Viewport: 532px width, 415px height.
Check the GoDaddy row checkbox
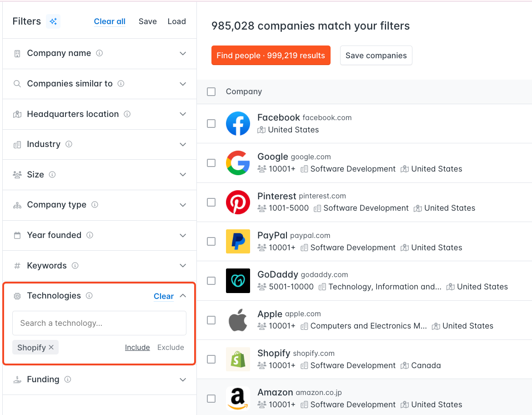tap(211, 280)
